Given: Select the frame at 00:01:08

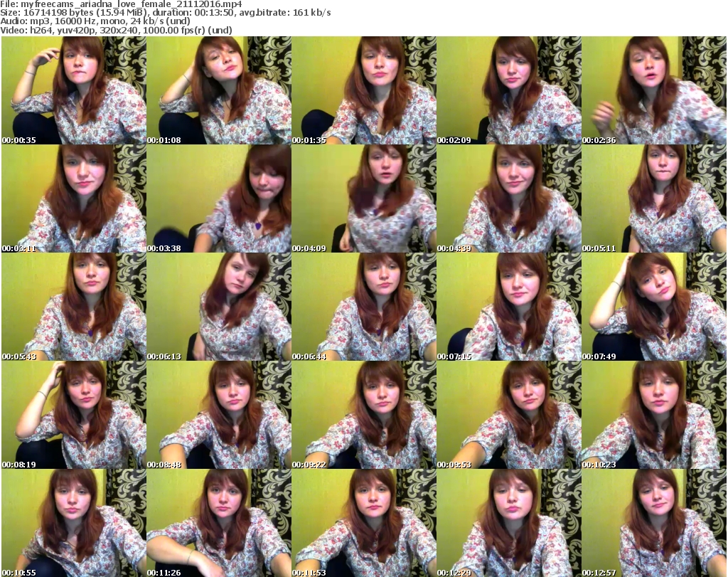Looking at the screenshot, I should 219,90.
